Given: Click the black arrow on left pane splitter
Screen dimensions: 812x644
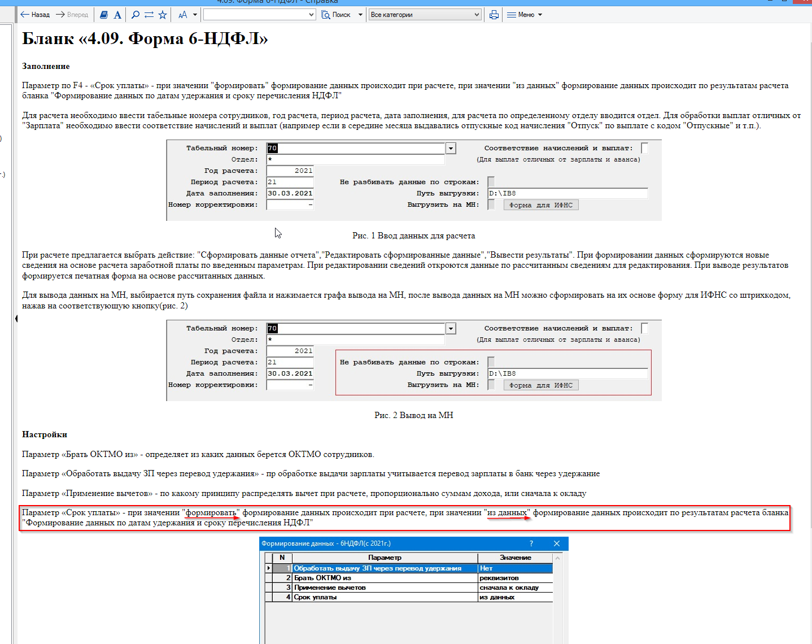Looking at the screenshot, I should pyautogui.click(x=16, y=319).
